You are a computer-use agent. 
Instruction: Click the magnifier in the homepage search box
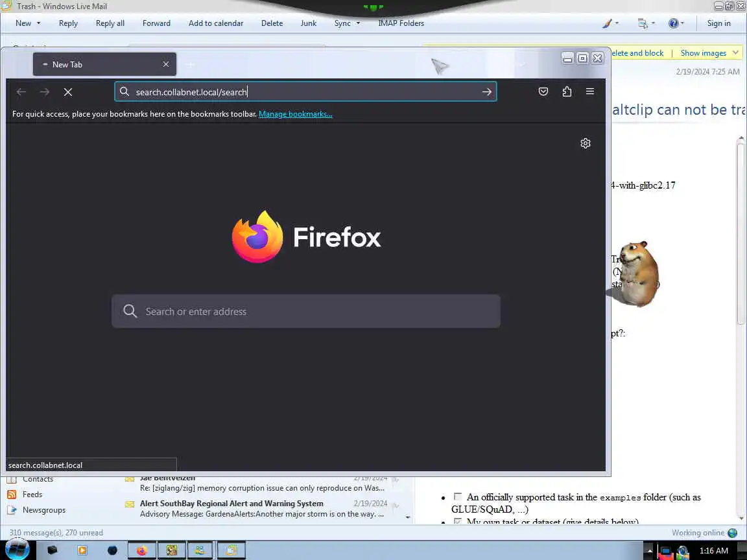(x=130, y=311)
